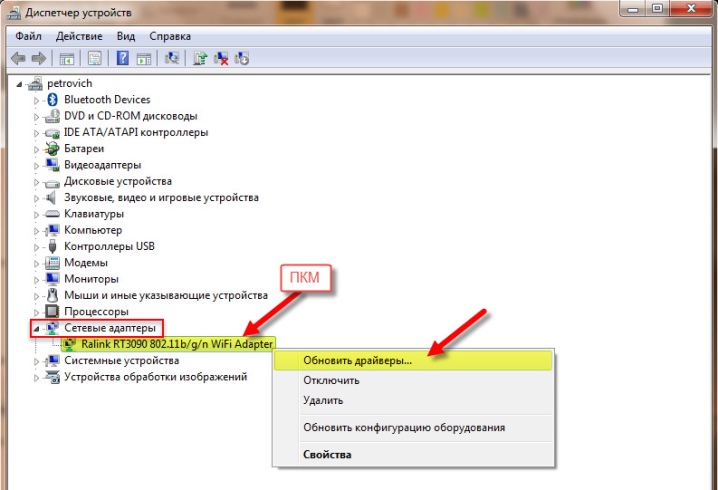Select the Сетевые адаптеры label
The image size is (718, 490).
point(109,328)
